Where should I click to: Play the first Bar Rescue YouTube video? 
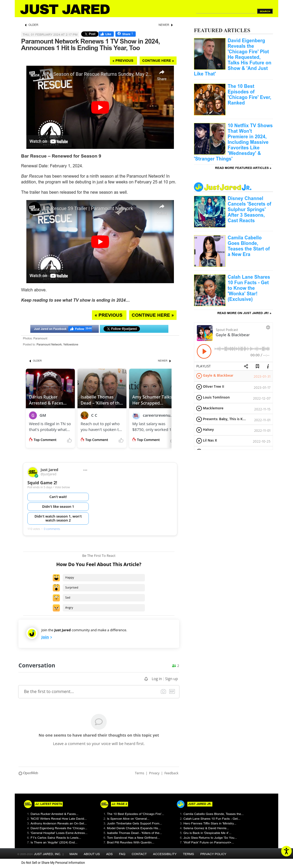coord(100,107)
